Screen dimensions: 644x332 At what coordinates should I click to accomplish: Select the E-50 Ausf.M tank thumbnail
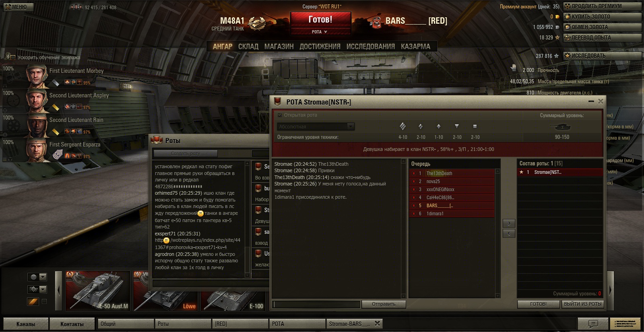(x=97, y=291)
